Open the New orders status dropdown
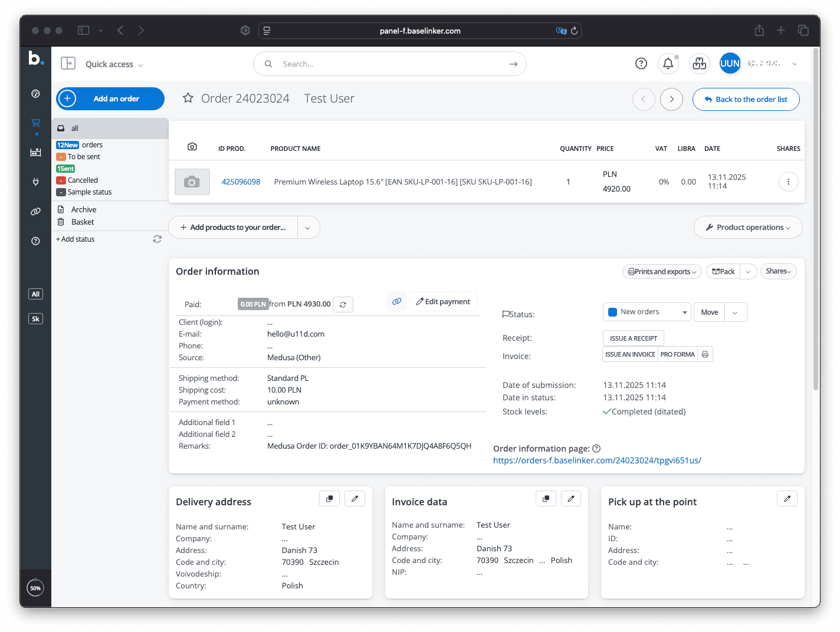Image resolution: width=840 pixels, height=632 pixels. tap(647, 312)
